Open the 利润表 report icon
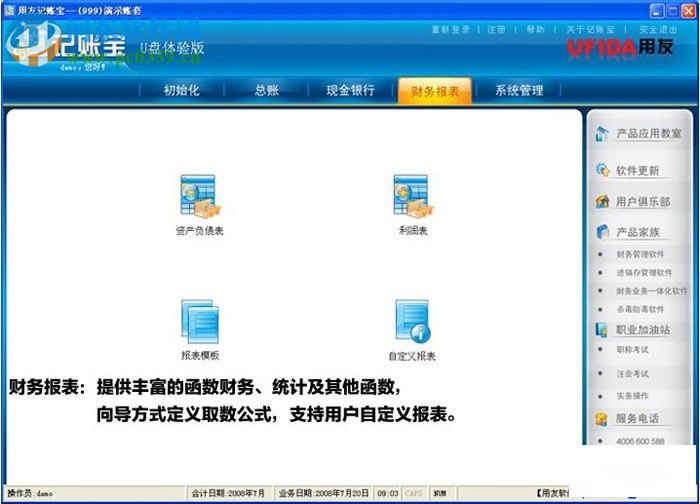700x504 pixels. coord(413,196)
